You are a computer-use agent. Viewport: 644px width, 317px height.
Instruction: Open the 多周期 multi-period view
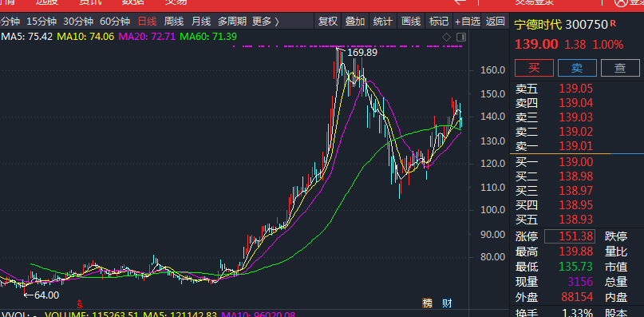click(x=232, y=22)
